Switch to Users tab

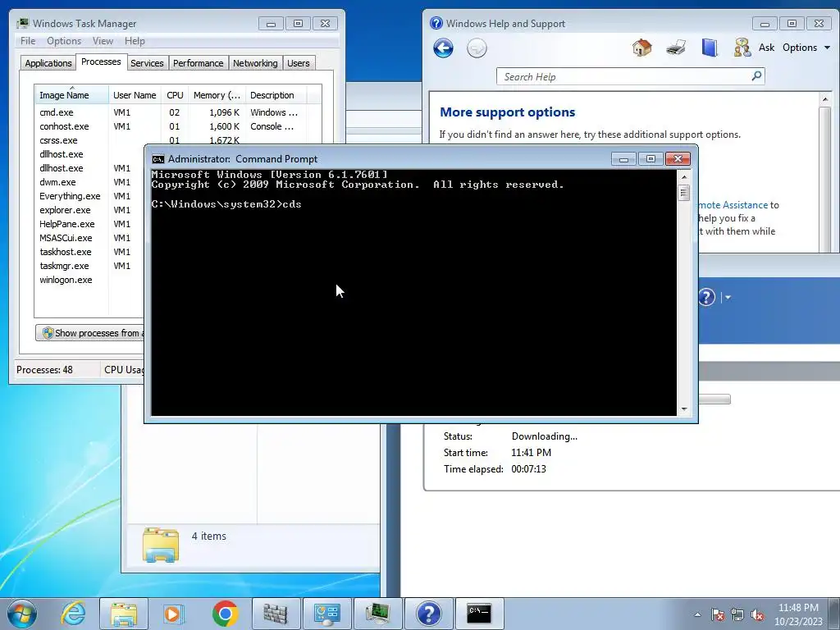point(299,63)
